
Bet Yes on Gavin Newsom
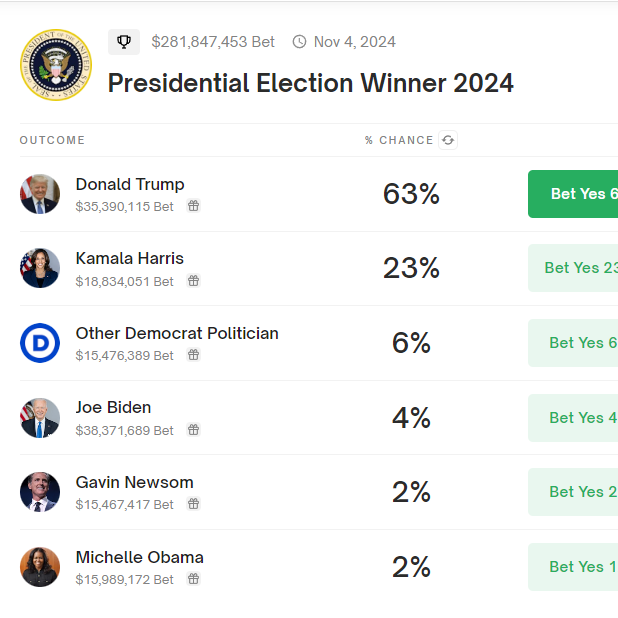(x=573, y=492)
